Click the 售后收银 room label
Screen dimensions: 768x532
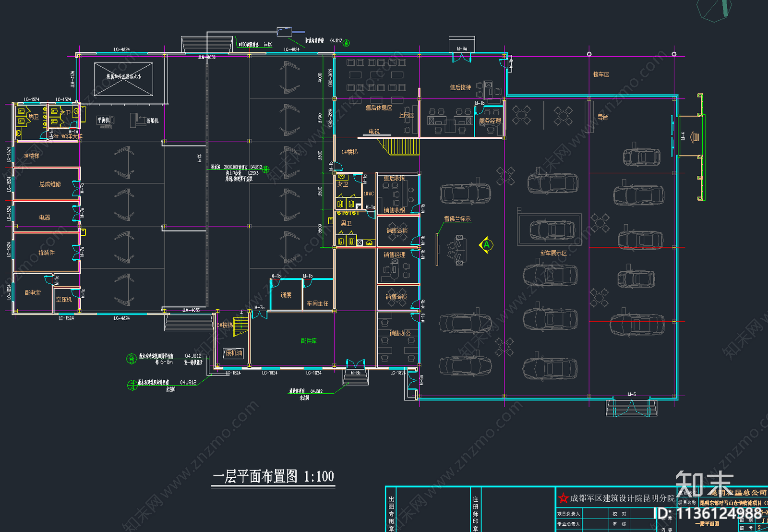pos(394,178)
